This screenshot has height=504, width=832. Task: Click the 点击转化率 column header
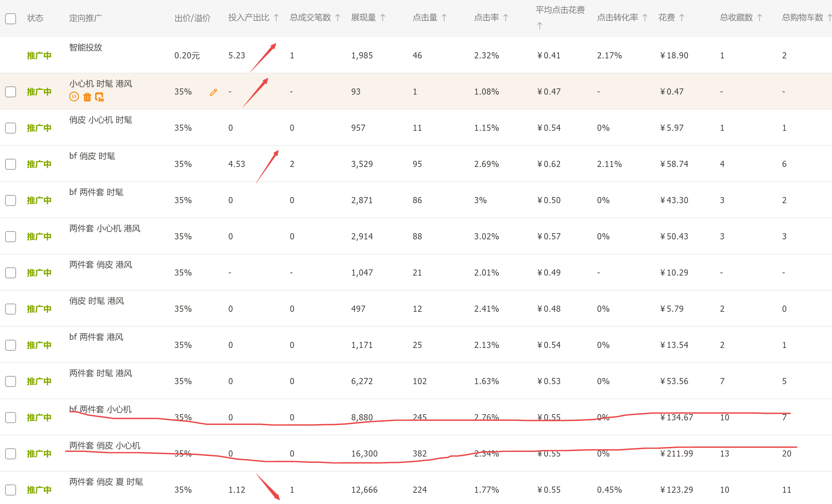[x=617, y=18]
